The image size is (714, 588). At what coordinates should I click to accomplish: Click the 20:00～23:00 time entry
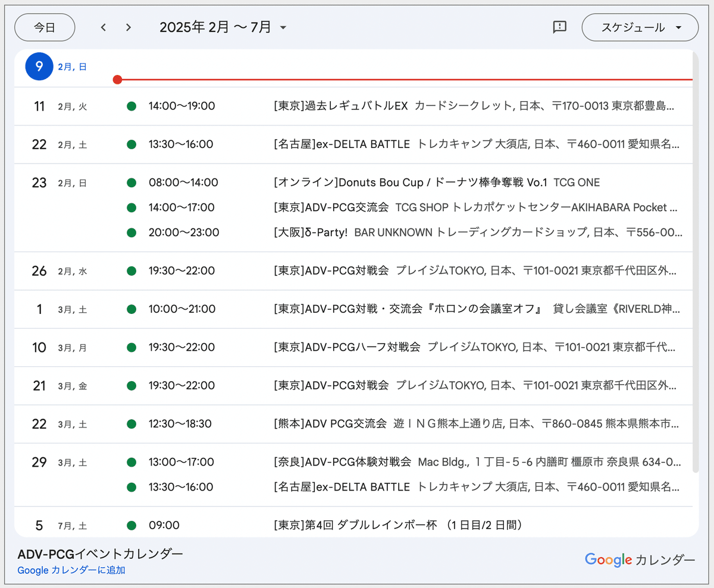184,232
